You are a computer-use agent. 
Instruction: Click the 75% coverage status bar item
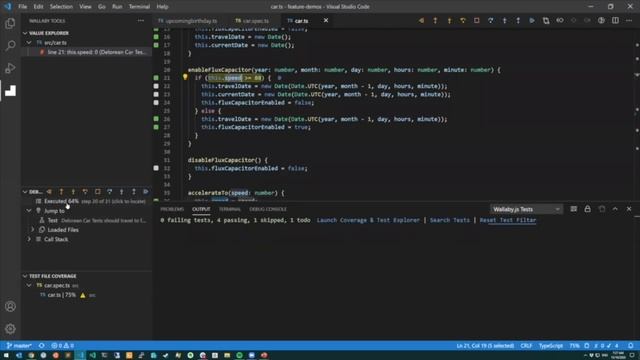(x=574, y=345)
